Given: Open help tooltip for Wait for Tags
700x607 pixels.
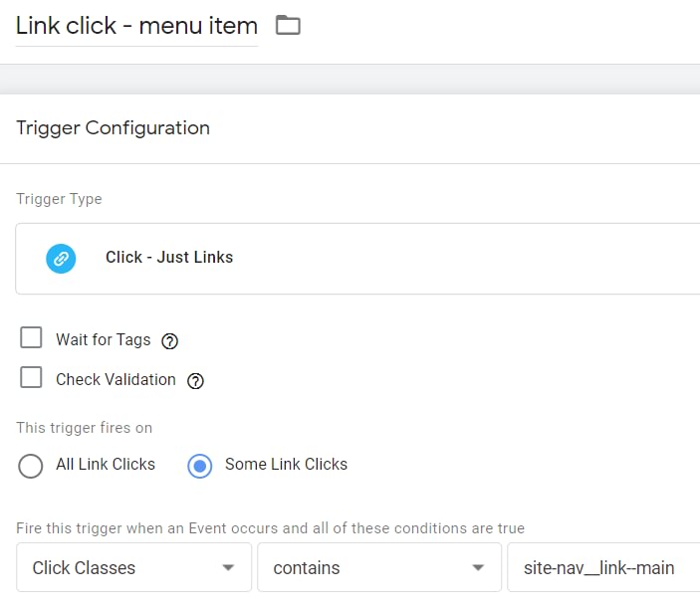Looking at the screenshot, I should (170, 341).
